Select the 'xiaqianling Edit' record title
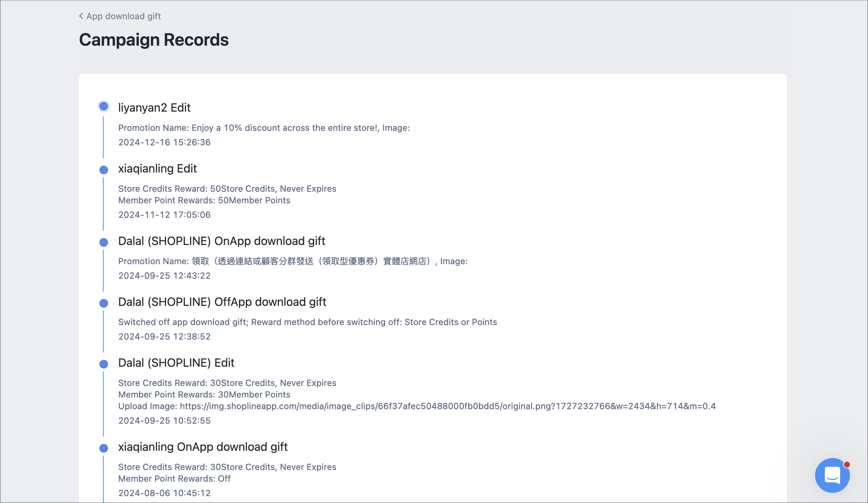Screen dimensions: 868x503 click(x=157, y=169)
